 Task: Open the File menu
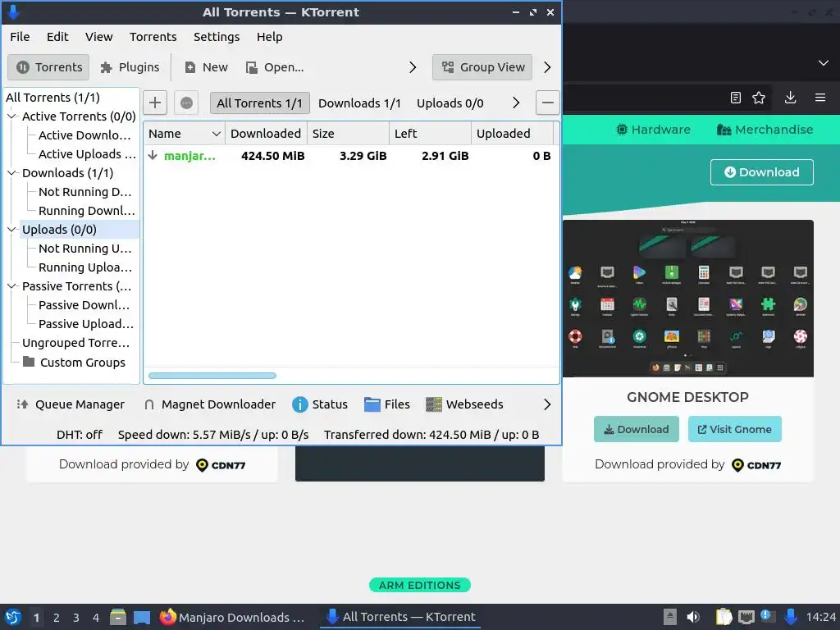pyautogui.click(x=20, y=37)
